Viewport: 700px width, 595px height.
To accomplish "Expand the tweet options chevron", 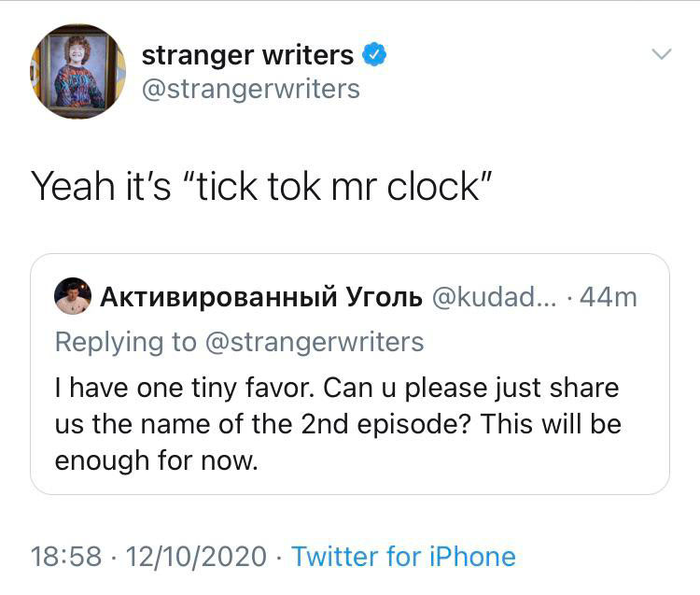I will (x=661, y=54).
